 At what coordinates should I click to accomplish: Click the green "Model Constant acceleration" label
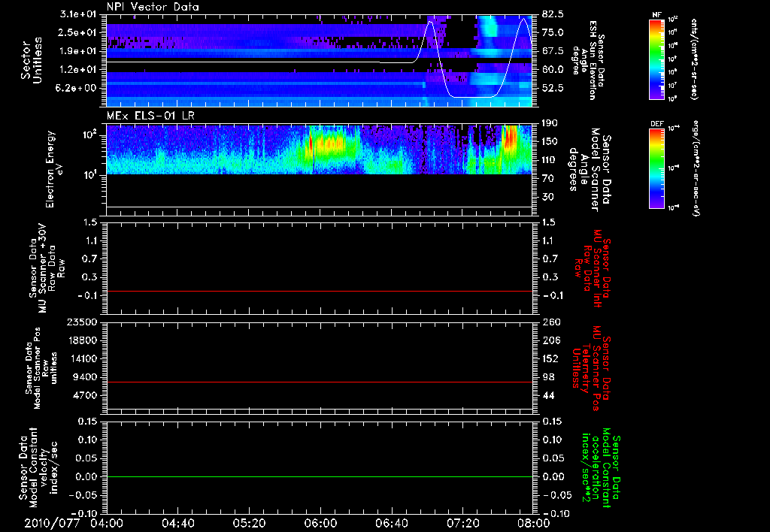(601, 469)
